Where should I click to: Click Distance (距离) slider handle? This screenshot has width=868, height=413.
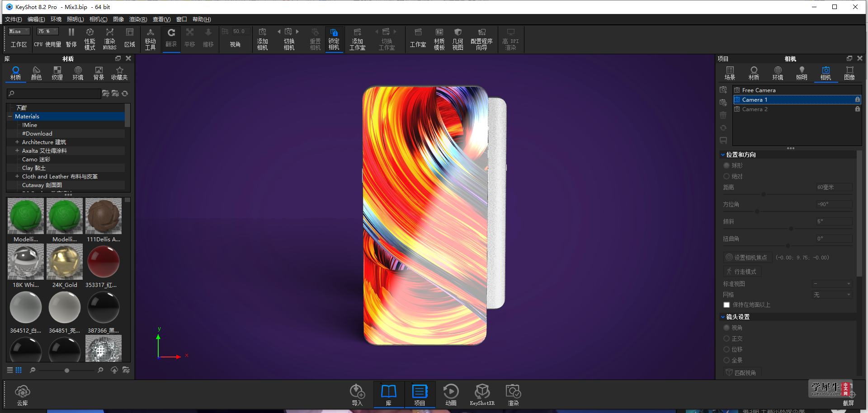[764, 194]
